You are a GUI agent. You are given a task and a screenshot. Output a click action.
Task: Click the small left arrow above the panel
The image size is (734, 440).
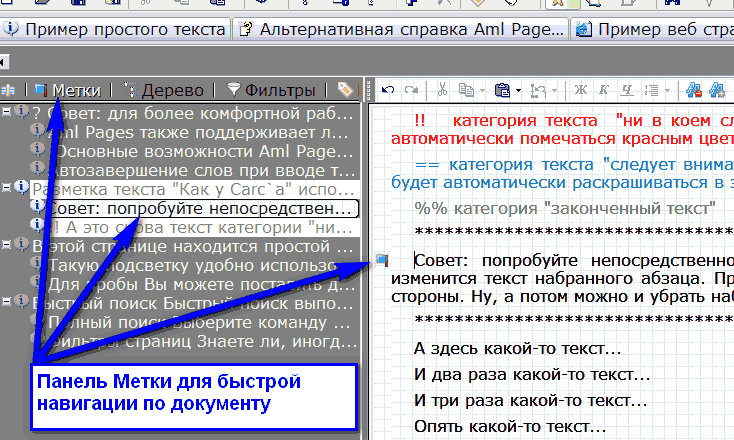point(4,61)
